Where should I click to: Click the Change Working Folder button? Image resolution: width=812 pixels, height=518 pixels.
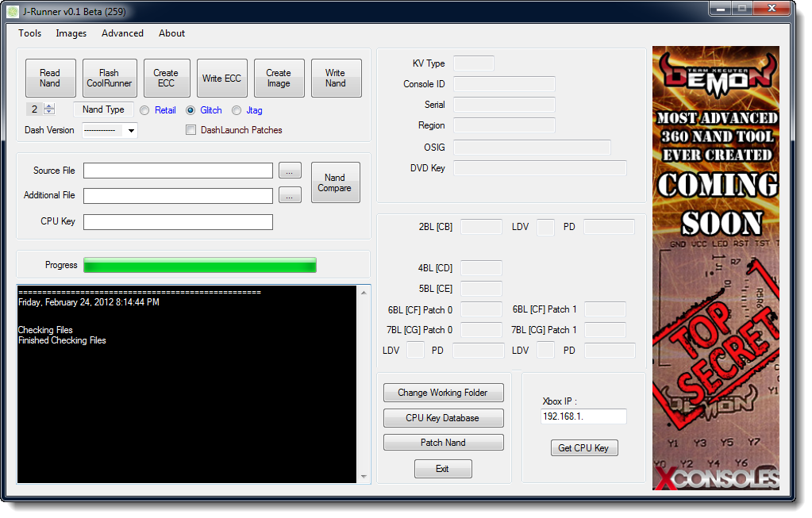pos(443,393)
